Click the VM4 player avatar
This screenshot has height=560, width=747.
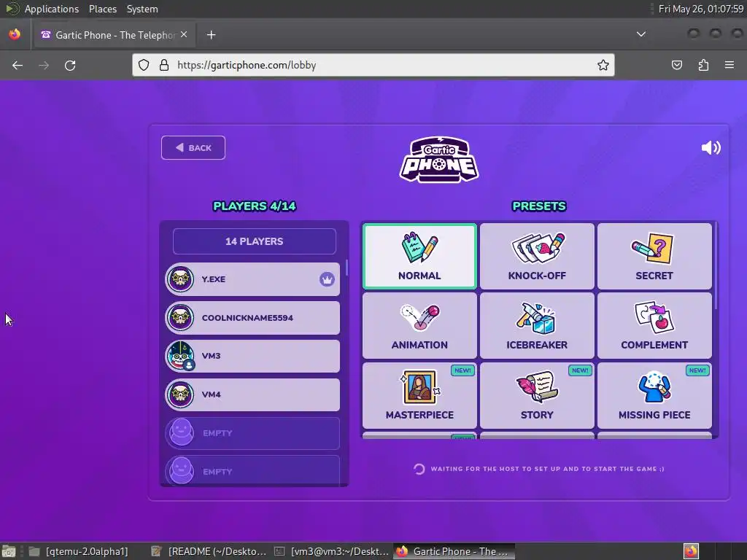(181, 394)
